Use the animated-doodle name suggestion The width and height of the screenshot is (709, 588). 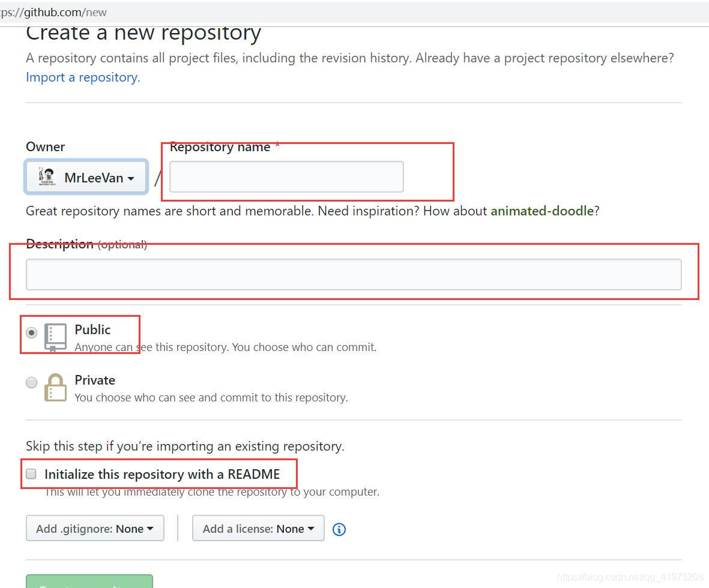coord(542,211)
